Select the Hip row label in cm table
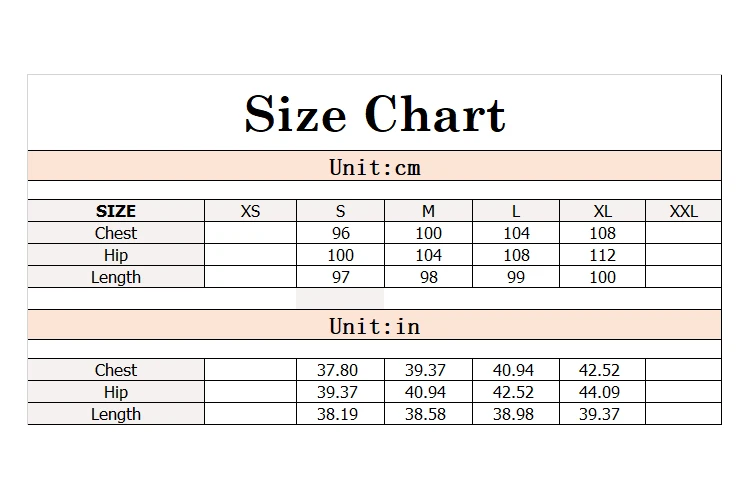Image resolution: width=750 pixels, height=500 pixels. click(116, 255)
